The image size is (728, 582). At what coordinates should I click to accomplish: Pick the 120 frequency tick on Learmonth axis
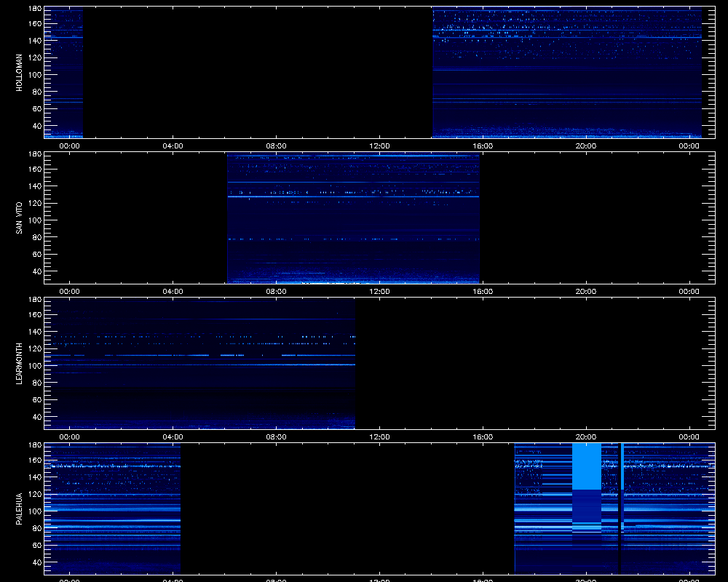point(35,349)
